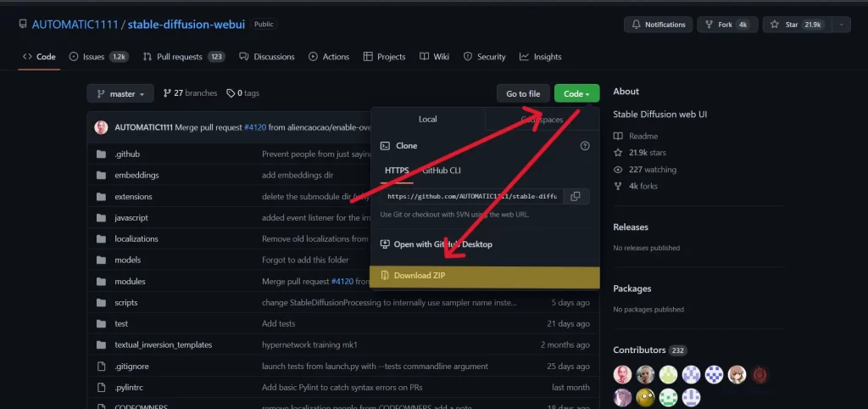Click Download ZIP
The width and height of the screenshot is (868, 409).
(484, 276)
